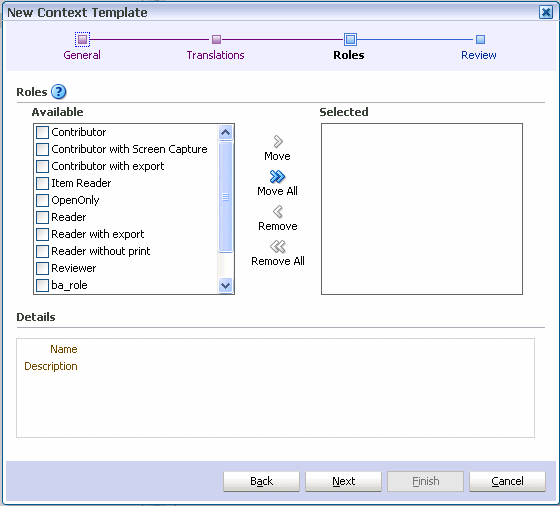Image resolution: width=560 pixels, height=506 pixels.
Task: Select Reader without print checkbox
Action: click(x=42, y=251)
